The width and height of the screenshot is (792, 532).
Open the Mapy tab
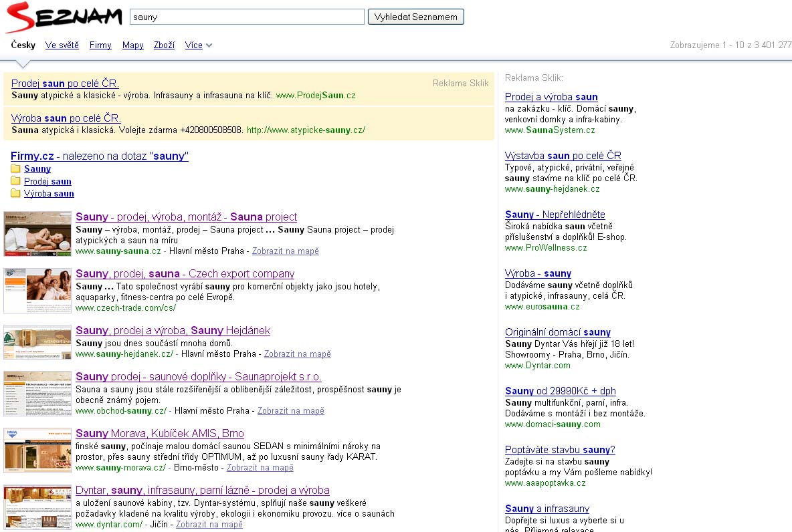133,45
